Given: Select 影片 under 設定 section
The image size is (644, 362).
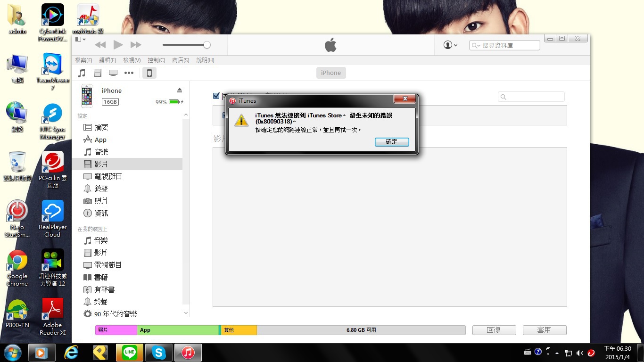Looking at the screenshot, I should (127, 164).
